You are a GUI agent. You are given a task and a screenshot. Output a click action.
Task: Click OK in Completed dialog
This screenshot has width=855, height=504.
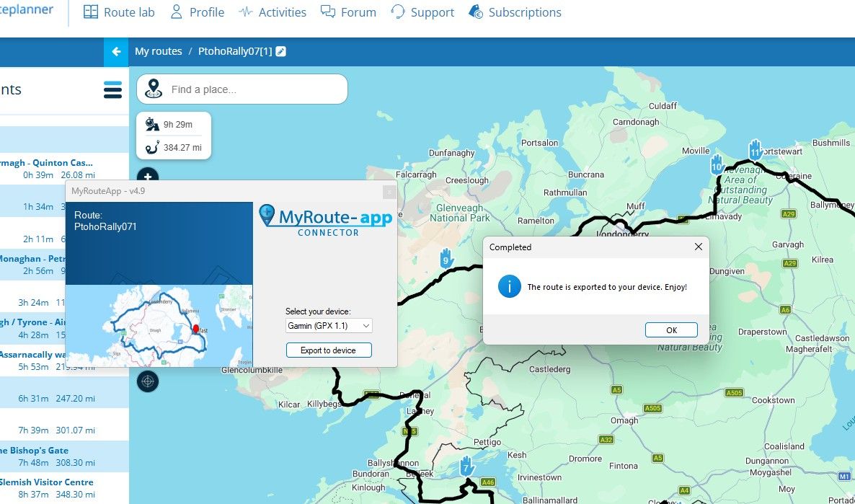(671, 330)
